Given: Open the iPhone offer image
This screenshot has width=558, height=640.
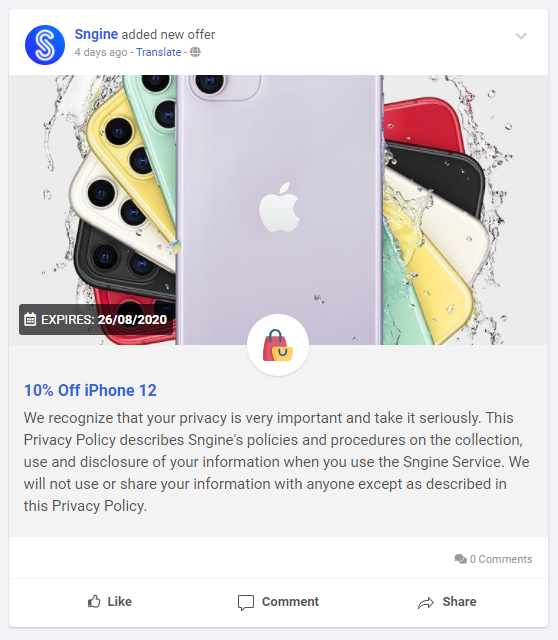Looking at the screenshot, I should click(278, 210).
